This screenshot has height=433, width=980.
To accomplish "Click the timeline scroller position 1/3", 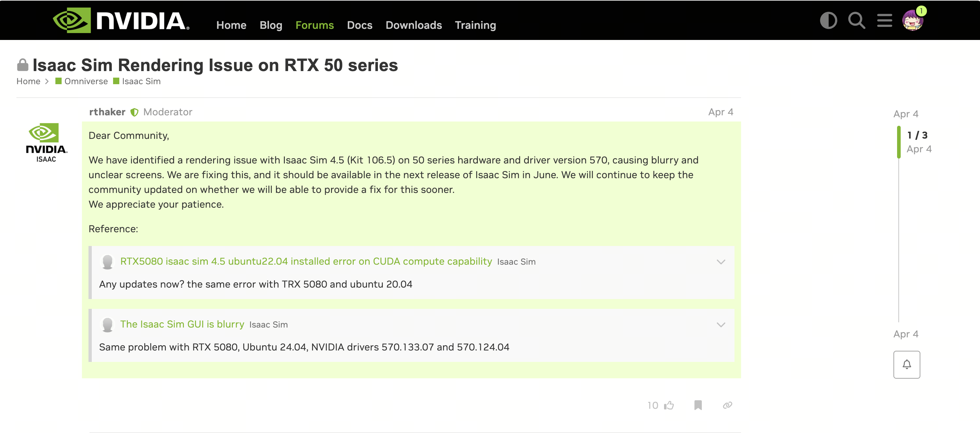I will click(x=917, y=135).
